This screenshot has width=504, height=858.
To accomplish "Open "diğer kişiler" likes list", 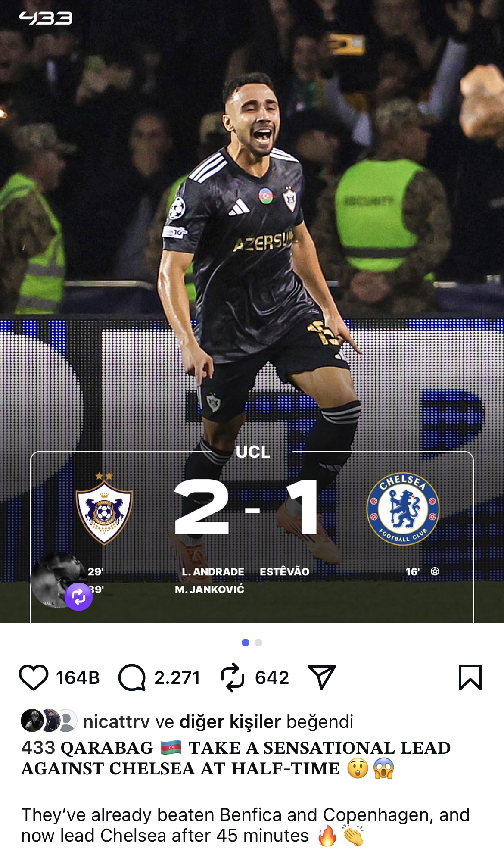I will (230, 721).
